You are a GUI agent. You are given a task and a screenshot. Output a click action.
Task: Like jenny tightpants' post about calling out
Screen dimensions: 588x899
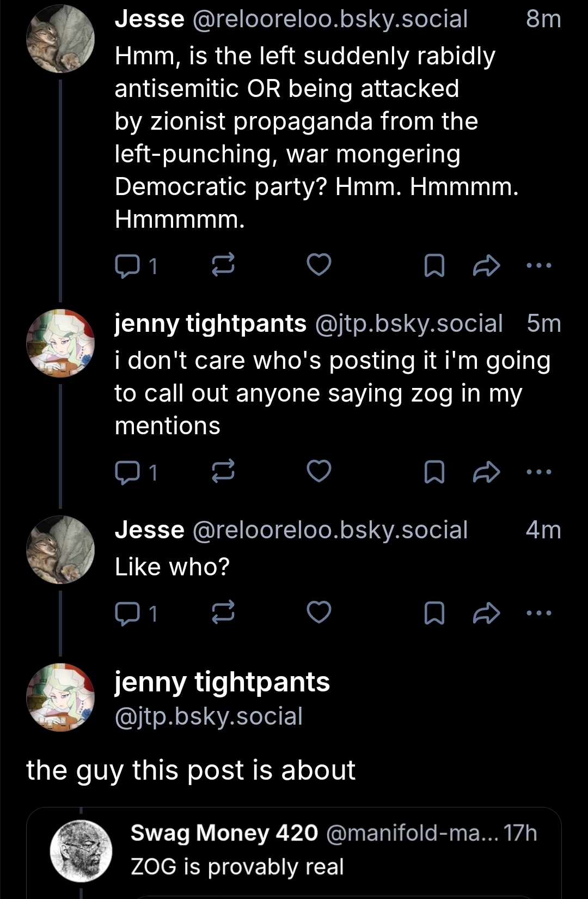tap(319, 471)
